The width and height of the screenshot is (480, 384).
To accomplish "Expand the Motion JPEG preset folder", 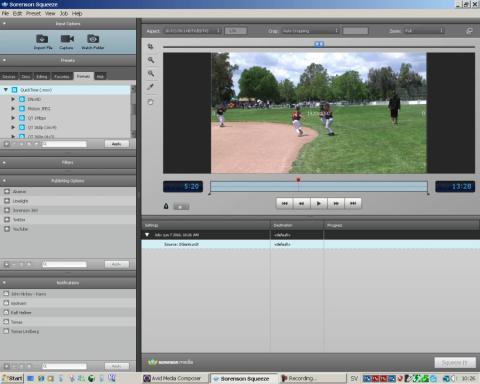I will point(13,108).
